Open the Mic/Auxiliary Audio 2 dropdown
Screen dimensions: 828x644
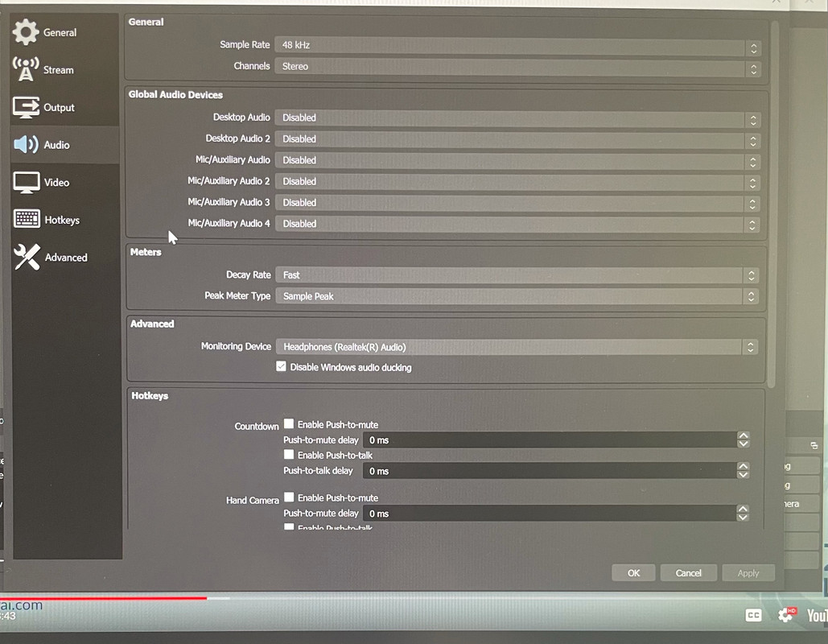(x=517, y=182)
